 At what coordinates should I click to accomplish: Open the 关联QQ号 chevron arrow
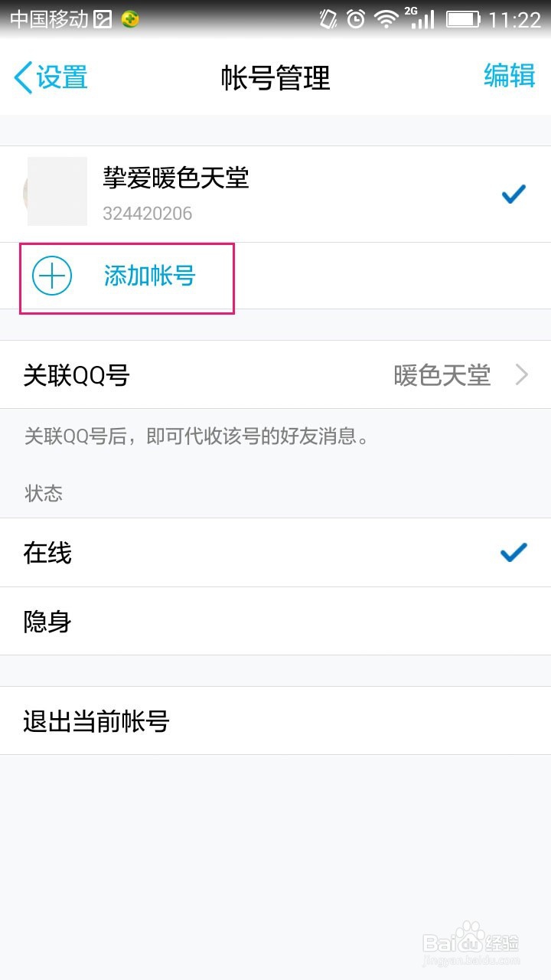pyautogui.click(x=522, y=375)
